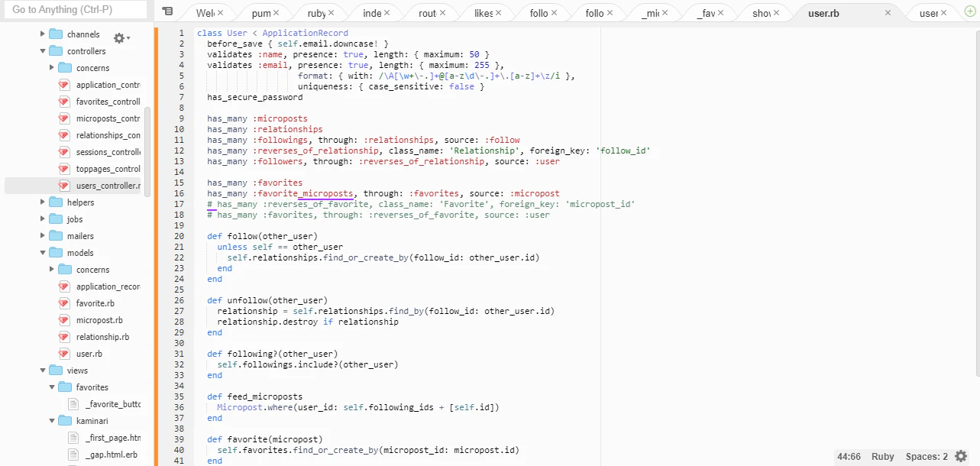Screen dimensions: 980x466
Task: Collapse the kaminari folder arrow
Action: [51, 421]
